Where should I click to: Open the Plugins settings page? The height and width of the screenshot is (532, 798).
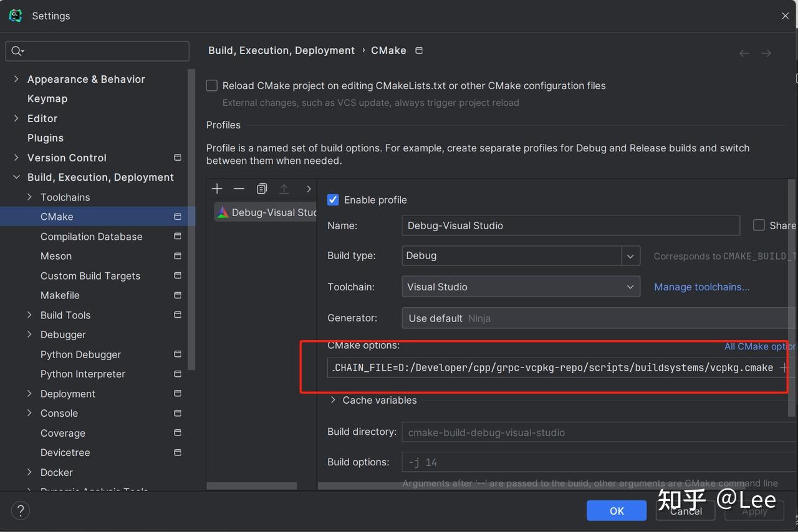click(46, 138)
